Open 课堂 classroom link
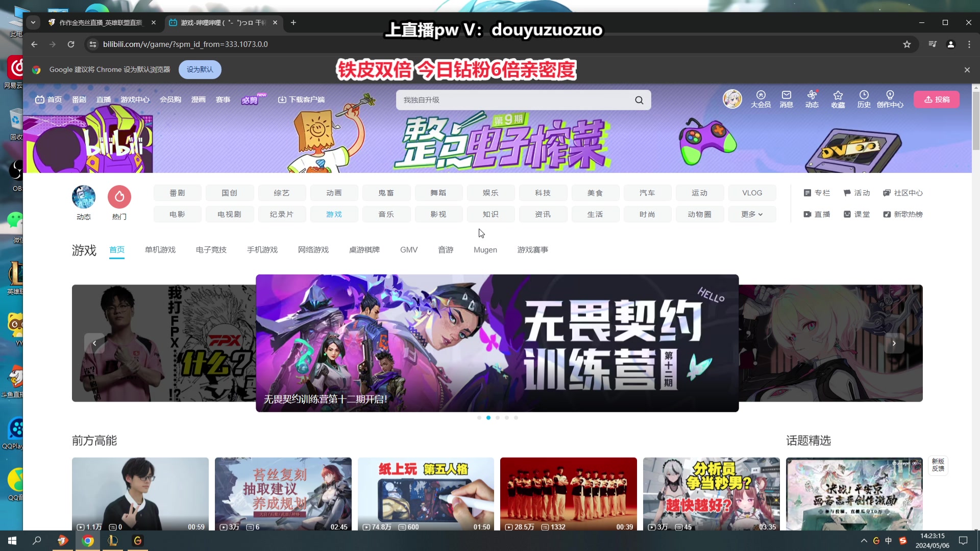Image resolution: width=980 pixels, height=551 pixels. click(856, 214)
